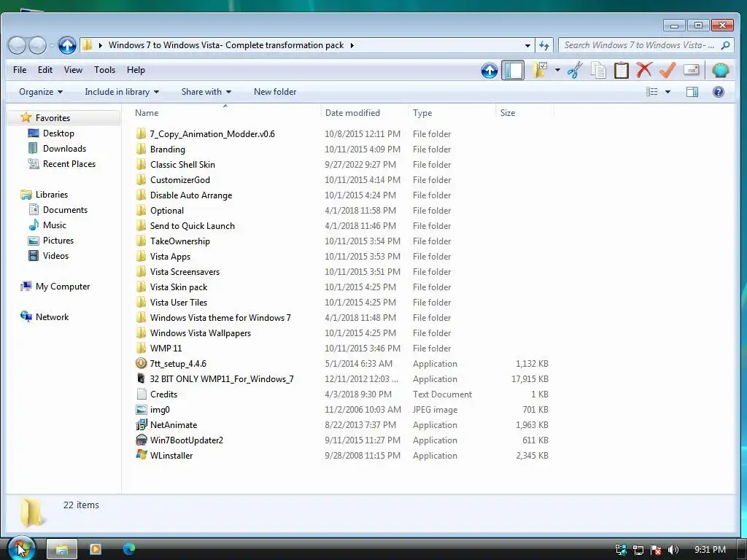This screenshot has height=560, width=747.
Task: Select the 7tt_setup_4.4.6 application icon
Action: (141, 363)
